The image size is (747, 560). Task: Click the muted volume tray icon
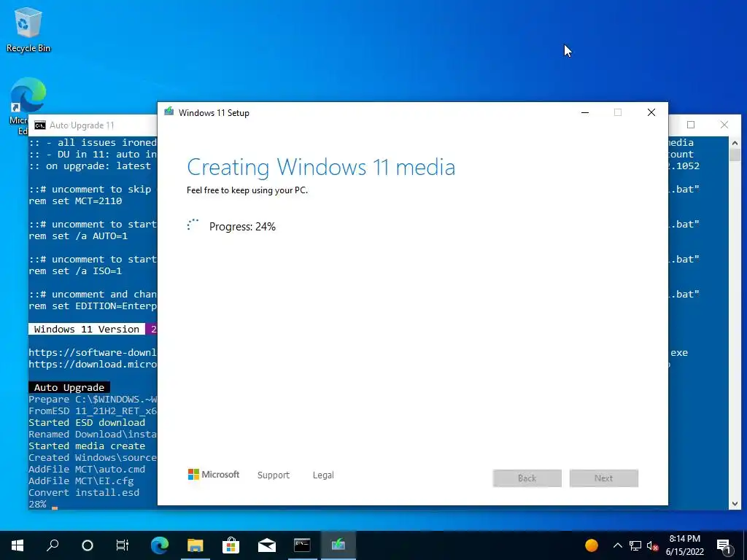click(652, 545)
